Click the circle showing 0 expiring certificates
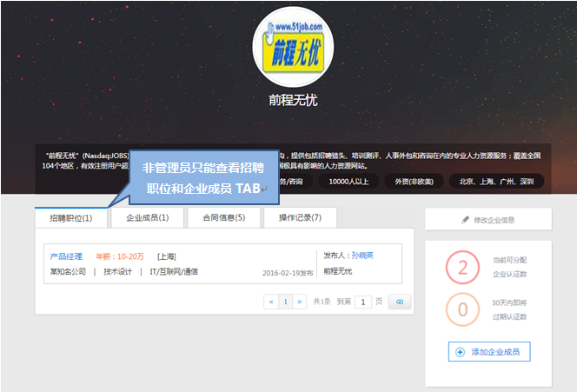This screenshot has width=577, height=392. pyautogui.click(x=462, y=309)
